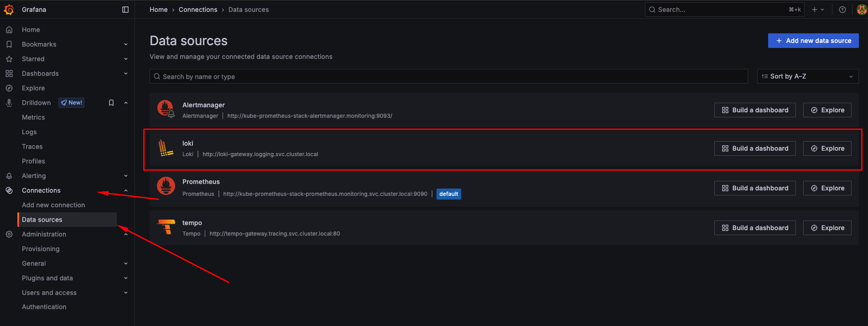Build a dashboard for loki
Viewport: 868px width, 326px height.
pos(755,148)
